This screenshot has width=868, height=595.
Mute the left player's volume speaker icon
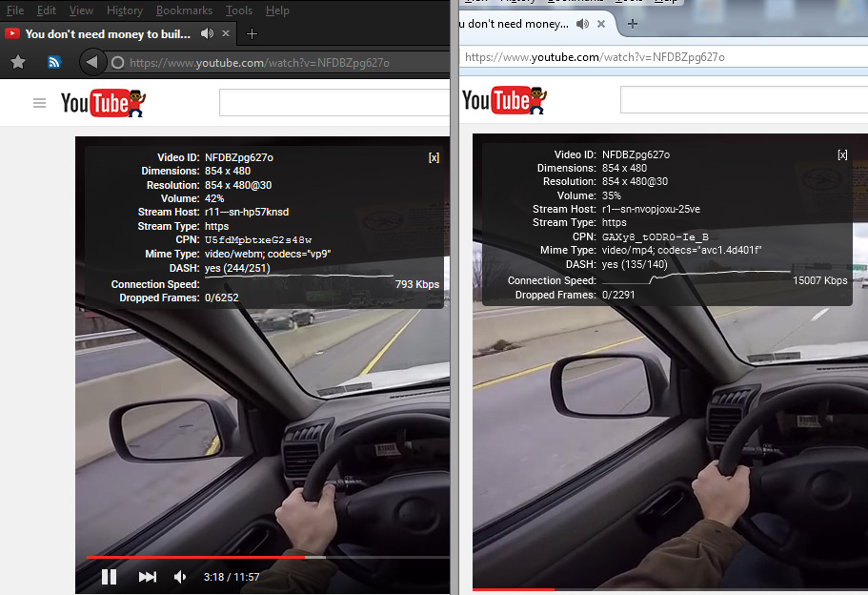tap(180, 577)
